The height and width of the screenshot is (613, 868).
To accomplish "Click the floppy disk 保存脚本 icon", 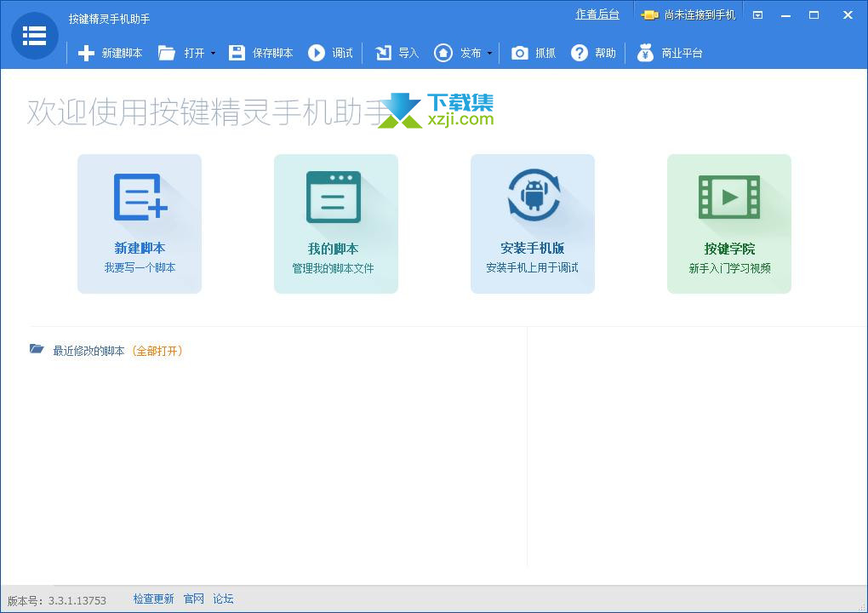I will coord(237,53).
